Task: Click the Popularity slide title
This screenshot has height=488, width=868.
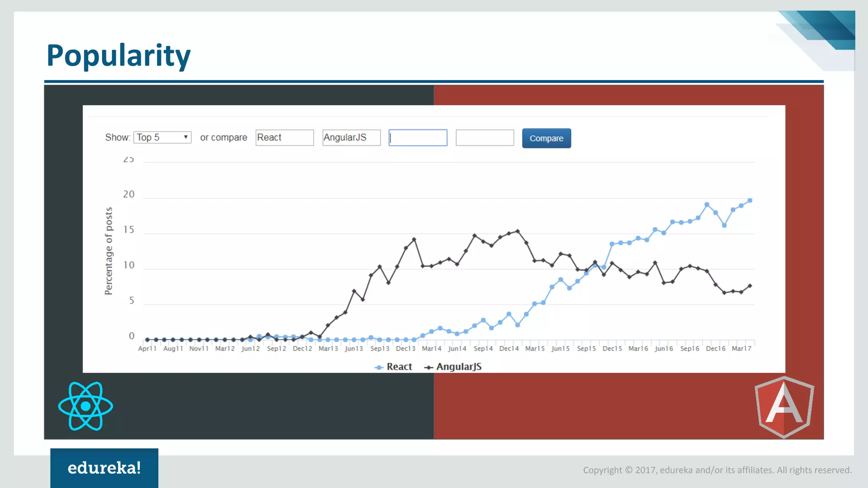Action: [x=119, y=55]
